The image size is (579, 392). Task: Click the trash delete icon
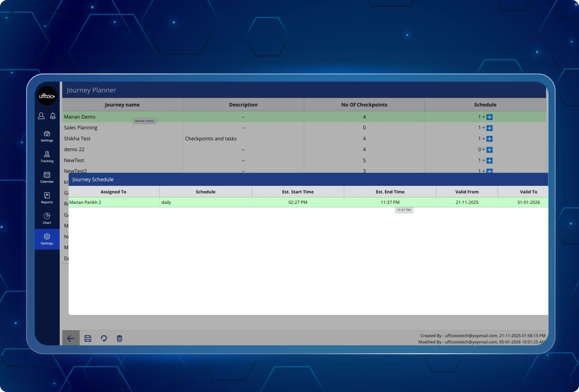[x=120, y=338]
